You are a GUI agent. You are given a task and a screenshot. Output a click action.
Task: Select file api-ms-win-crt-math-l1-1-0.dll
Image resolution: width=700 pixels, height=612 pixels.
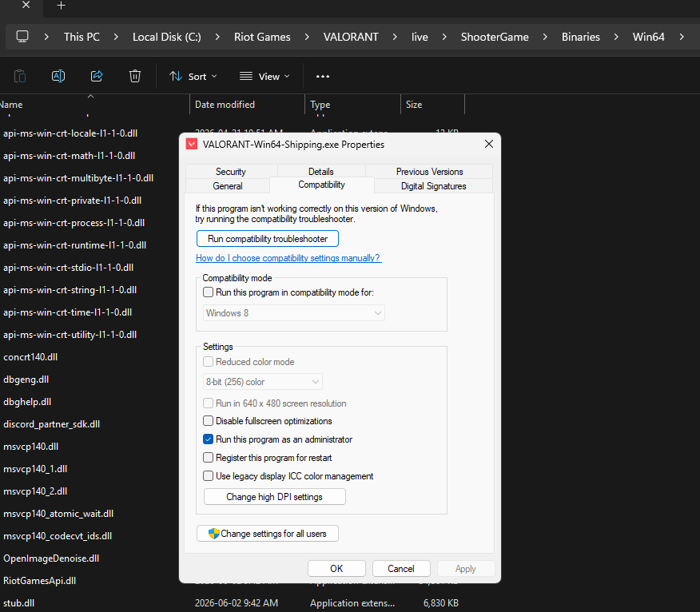(x=70, y=155)
